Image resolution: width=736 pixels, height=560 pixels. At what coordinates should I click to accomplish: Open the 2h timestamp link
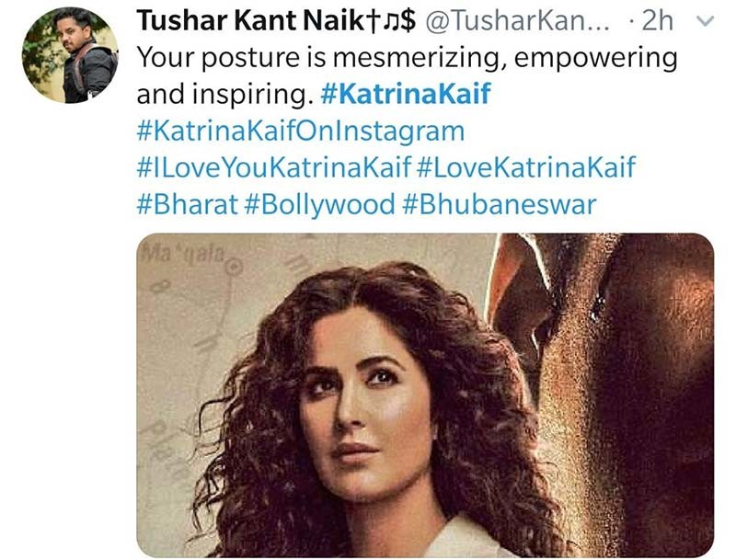tap(657, 21)
